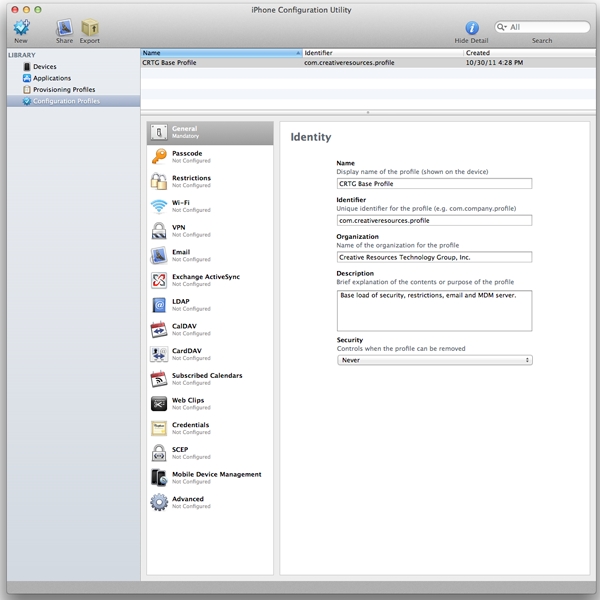The width and height of the screenshot is (600, 600).
Task: Click the Share toolbar icon
Action: [x=64, y=27]
